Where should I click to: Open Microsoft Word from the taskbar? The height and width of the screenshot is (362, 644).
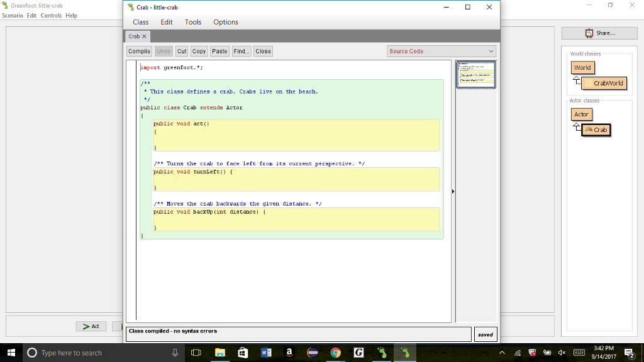tap(265, 353)
